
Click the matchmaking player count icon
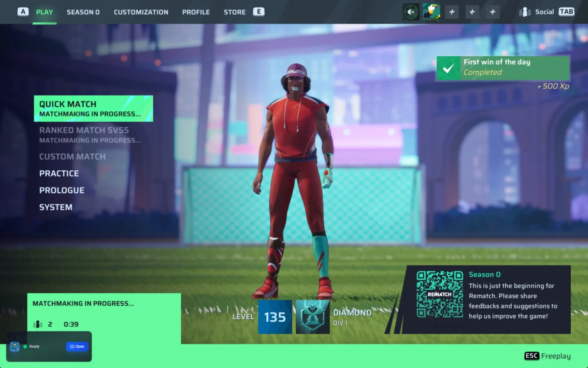37,324
